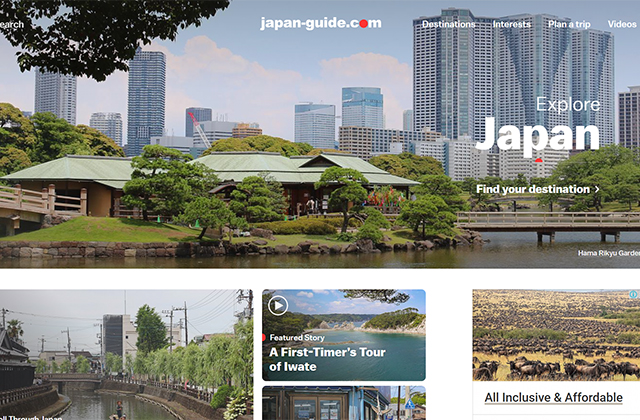The height and width of the screenshot is (420, 640).
Task: Open the willow-lined canal photo card
Action: click(x=125, y=350)
